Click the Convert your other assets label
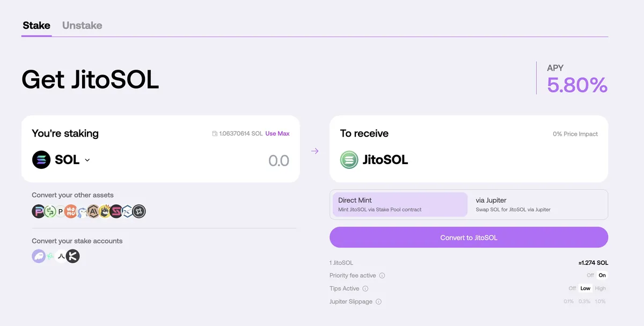The height and width of the screenshot is (326, 644). tap(72, 195)
